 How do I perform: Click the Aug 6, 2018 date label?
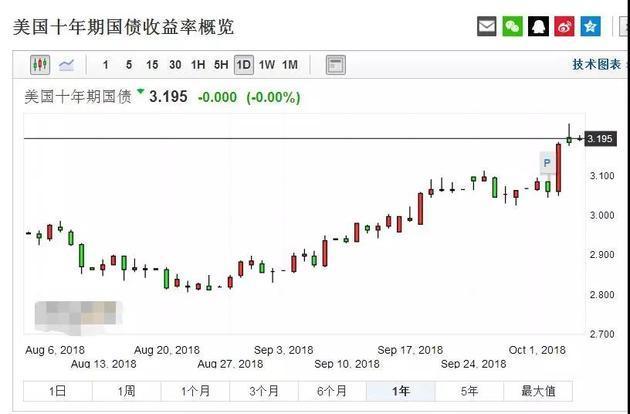[x=55, y=350]
